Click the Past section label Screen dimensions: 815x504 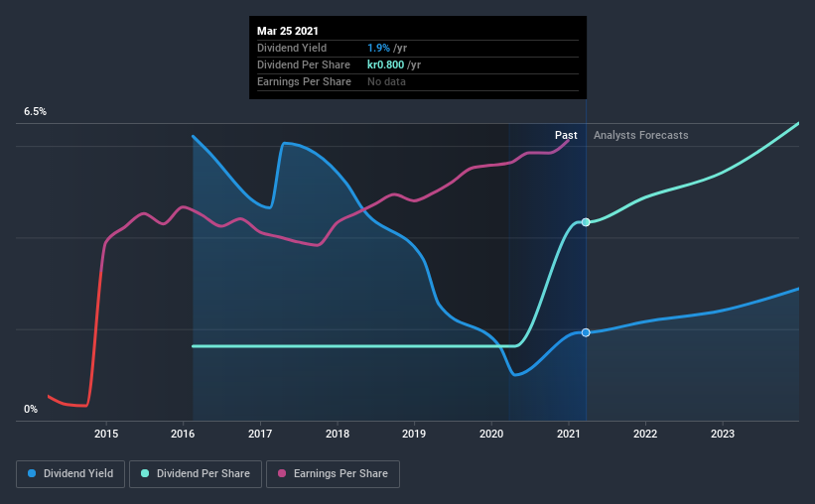566,135
